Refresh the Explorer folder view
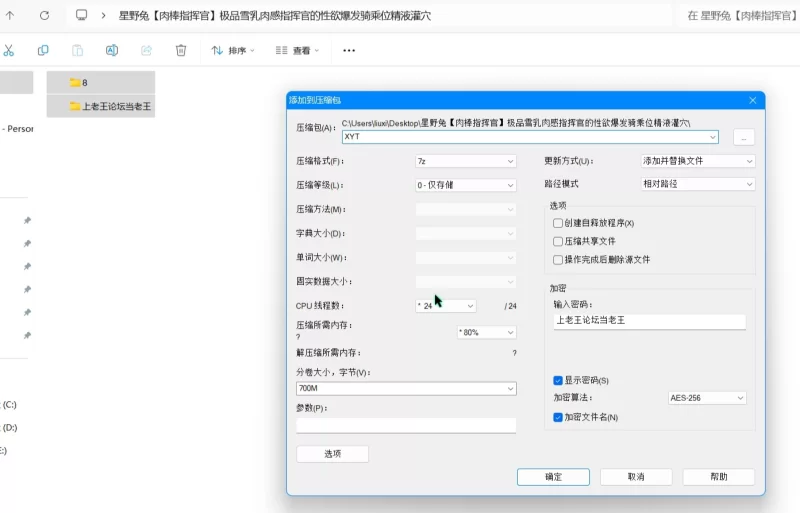800x513 pixels. click(x=44, y=15)
